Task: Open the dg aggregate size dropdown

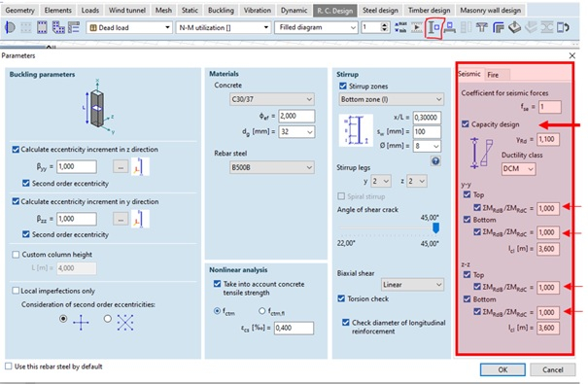Action: tap(296, 132)
